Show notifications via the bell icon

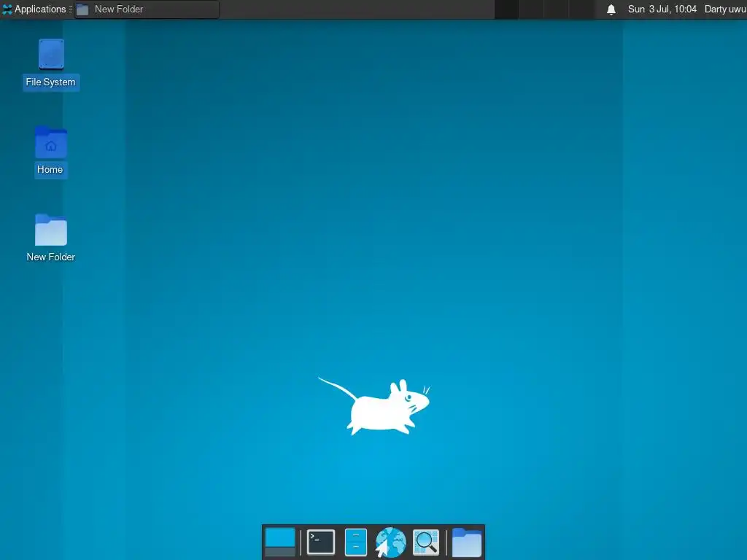(x=611, y=9)
